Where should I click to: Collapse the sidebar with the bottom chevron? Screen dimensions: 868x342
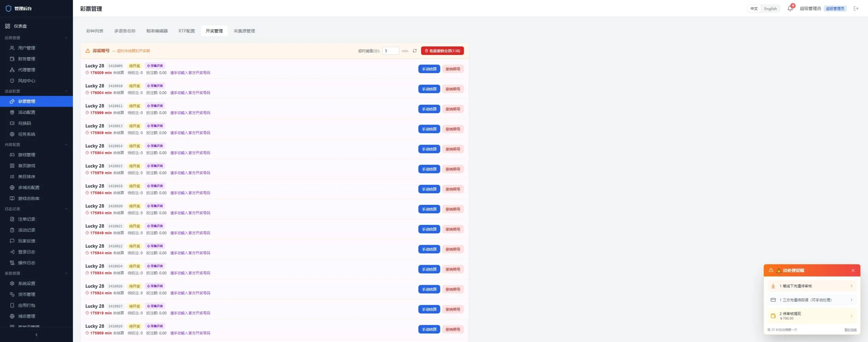pyautogui.click(x=36, y=335)
